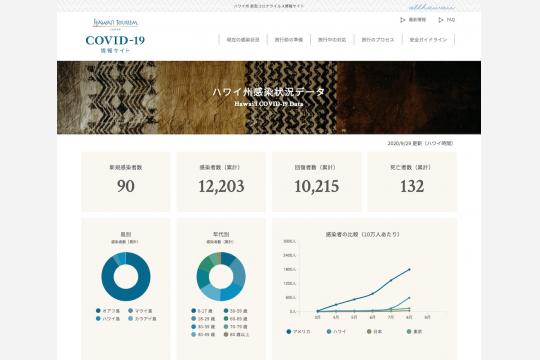
Task: Click the America line's last data point
Action: 409,269
